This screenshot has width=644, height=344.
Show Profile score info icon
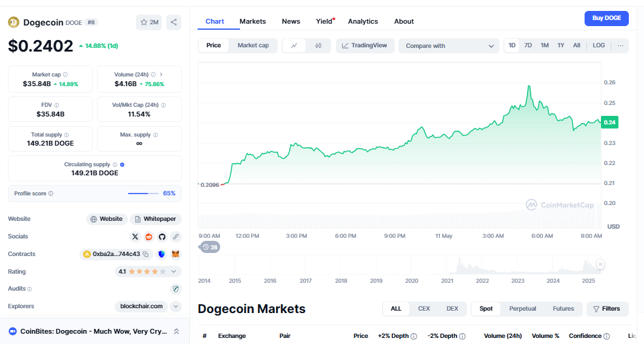[x=51, y=194]
